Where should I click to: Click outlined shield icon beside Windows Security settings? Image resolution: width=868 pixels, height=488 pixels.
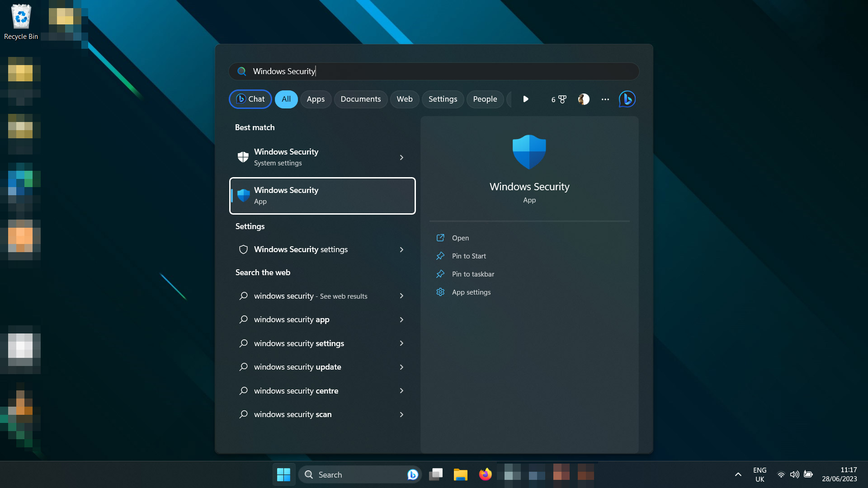coord(243,249)
